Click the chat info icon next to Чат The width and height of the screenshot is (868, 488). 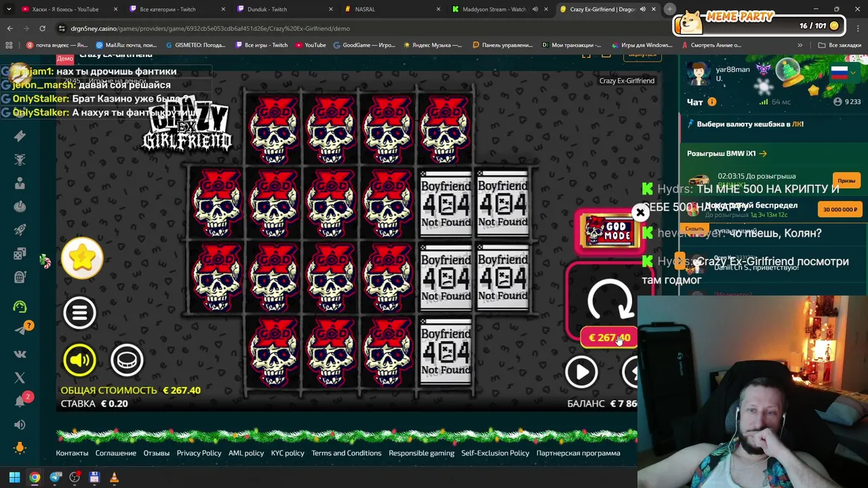tap(712, 102)
